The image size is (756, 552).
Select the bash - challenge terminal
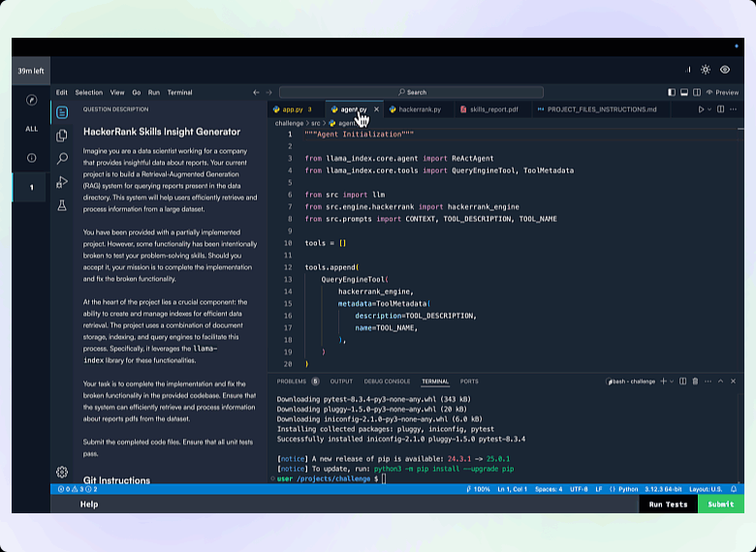pos(630,382)
